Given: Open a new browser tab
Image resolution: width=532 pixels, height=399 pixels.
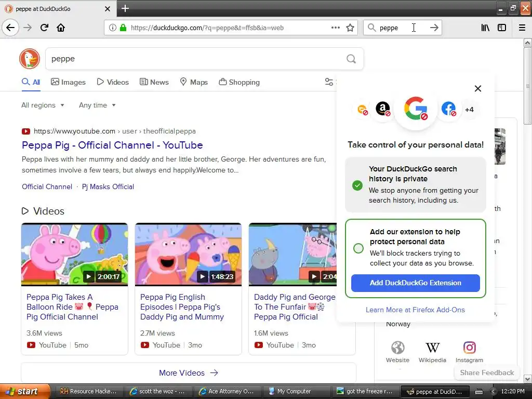Looking at the screenshot, I should [x=125, y=8].
